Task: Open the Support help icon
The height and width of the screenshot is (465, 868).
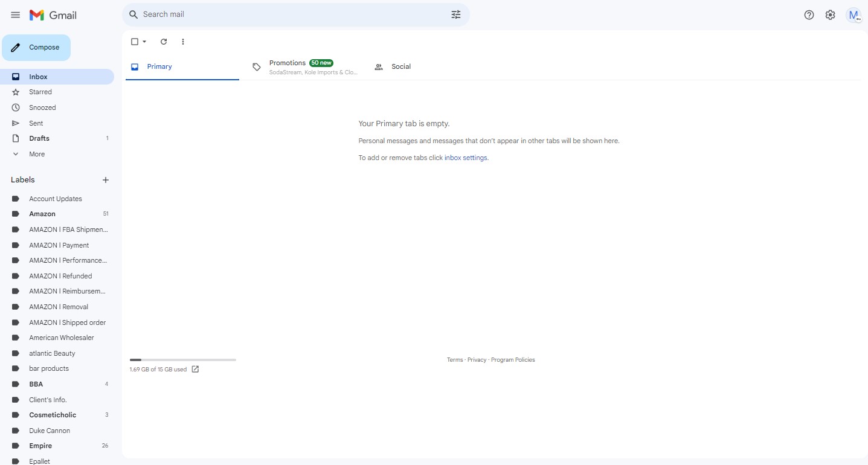Action: tap(809, 15)
